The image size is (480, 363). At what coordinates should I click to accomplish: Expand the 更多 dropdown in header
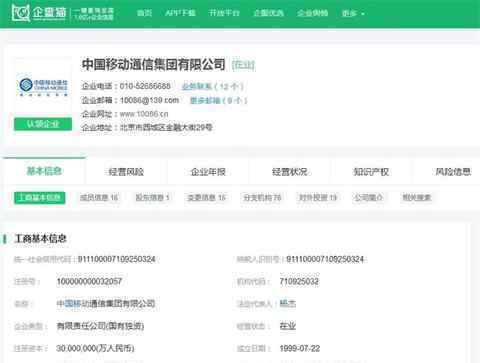point(353,13)
